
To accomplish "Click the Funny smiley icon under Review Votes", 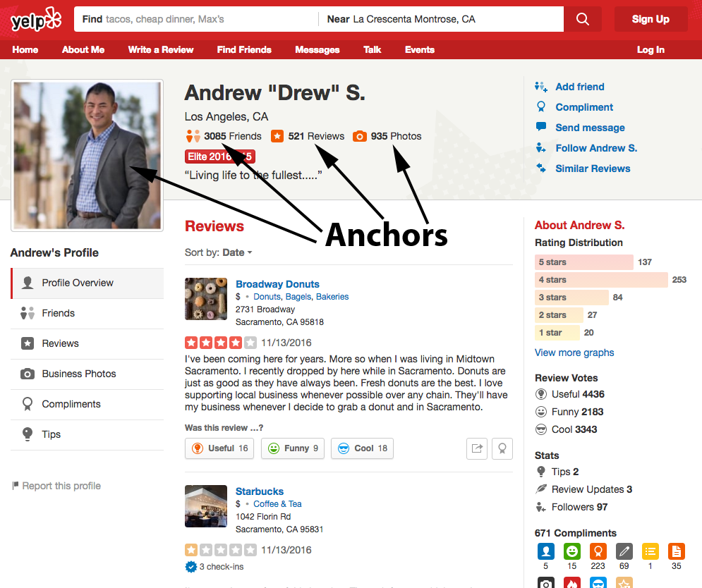I will 541,412.
